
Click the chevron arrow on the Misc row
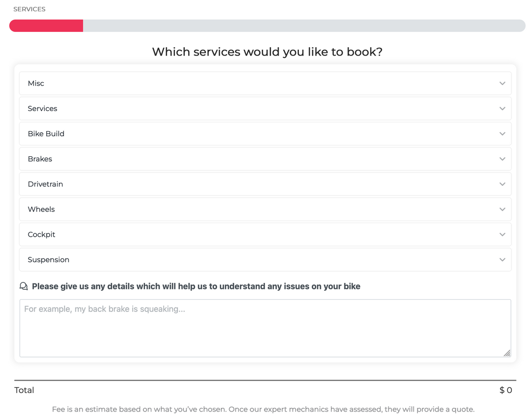point(502,84)
